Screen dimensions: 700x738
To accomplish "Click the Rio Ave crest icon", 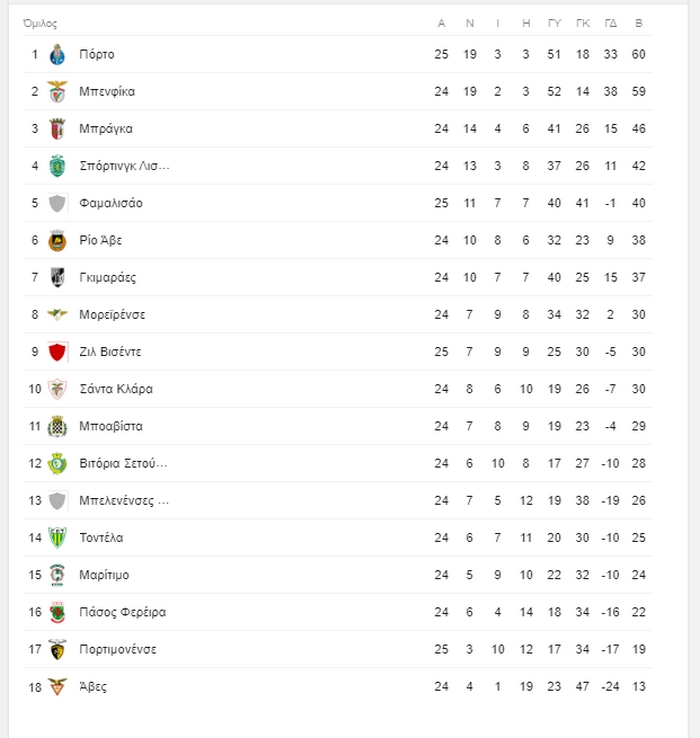I will [57, 241].
